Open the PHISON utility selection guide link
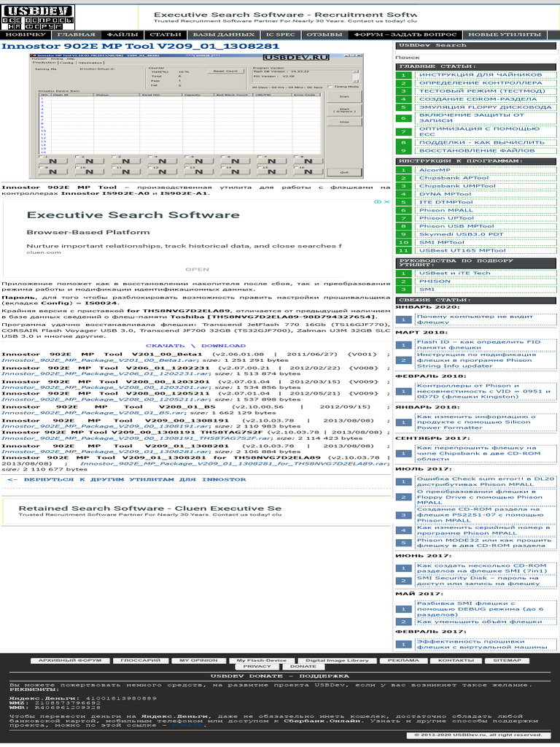The image size is (560, 747). tap(435, 282)
